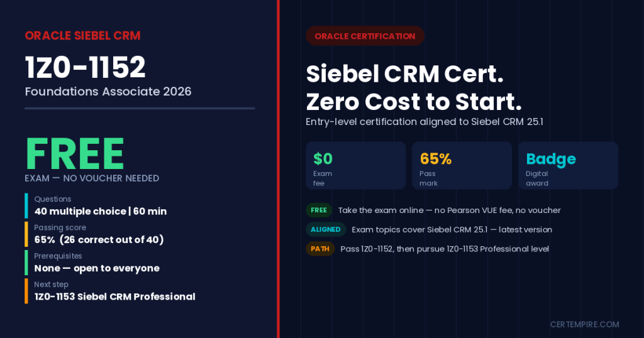Open the CERTEMPIRE.COM link
Viewport: 644px width, 338px height.
584,324
